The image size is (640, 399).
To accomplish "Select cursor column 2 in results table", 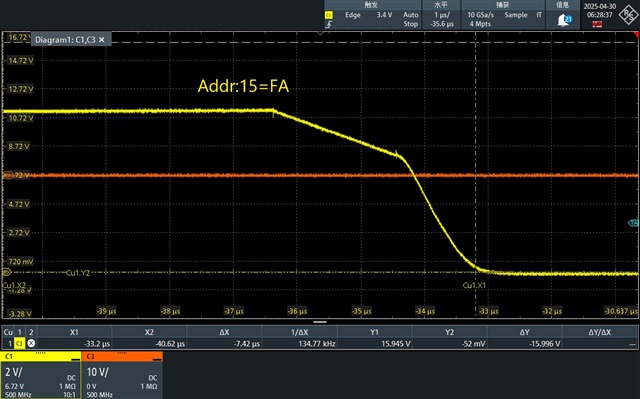I will click(31, 332).
